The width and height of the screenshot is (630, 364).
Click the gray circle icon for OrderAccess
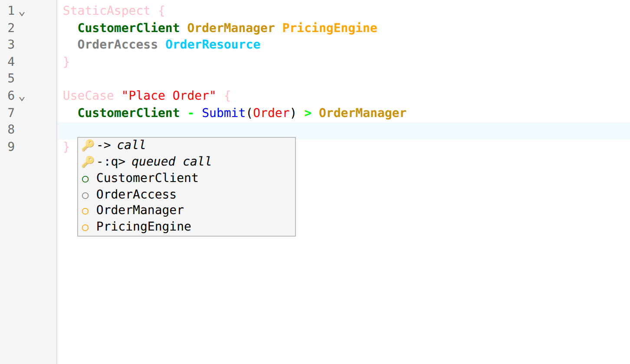pos(85,195)
